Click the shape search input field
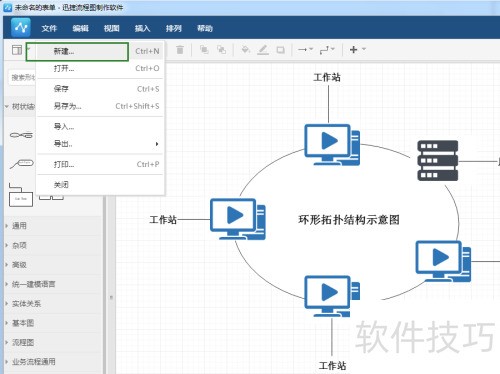 22,78
